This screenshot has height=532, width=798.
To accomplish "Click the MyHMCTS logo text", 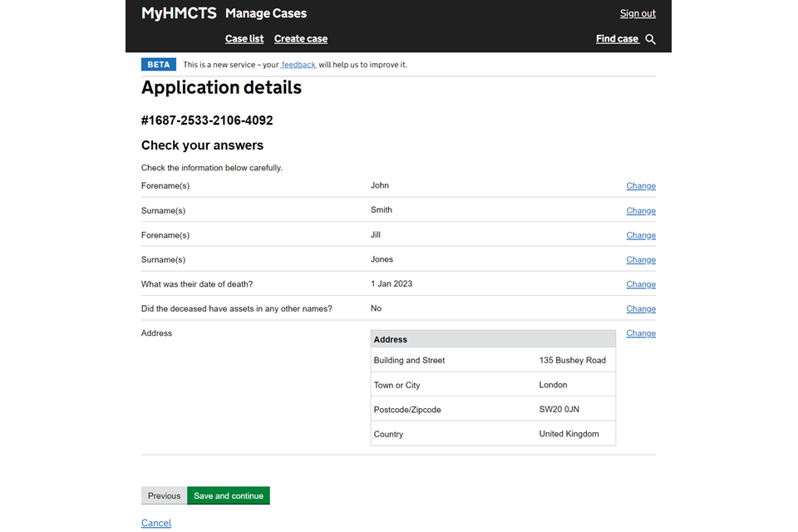I will [x=179, y=13].
